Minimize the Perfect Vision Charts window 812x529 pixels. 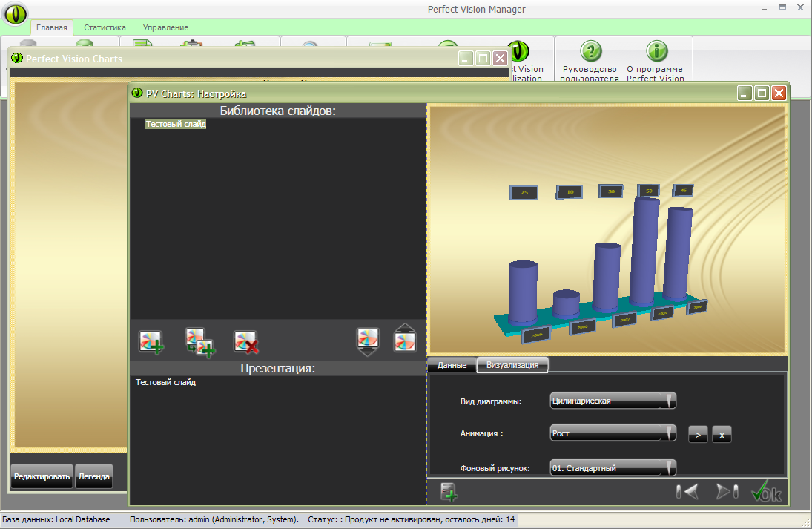point(466,58)
